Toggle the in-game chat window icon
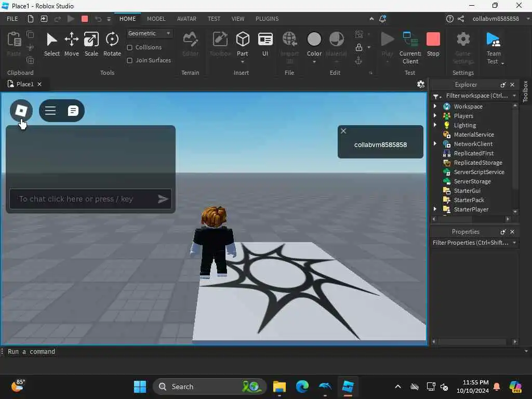 point(73,111)
